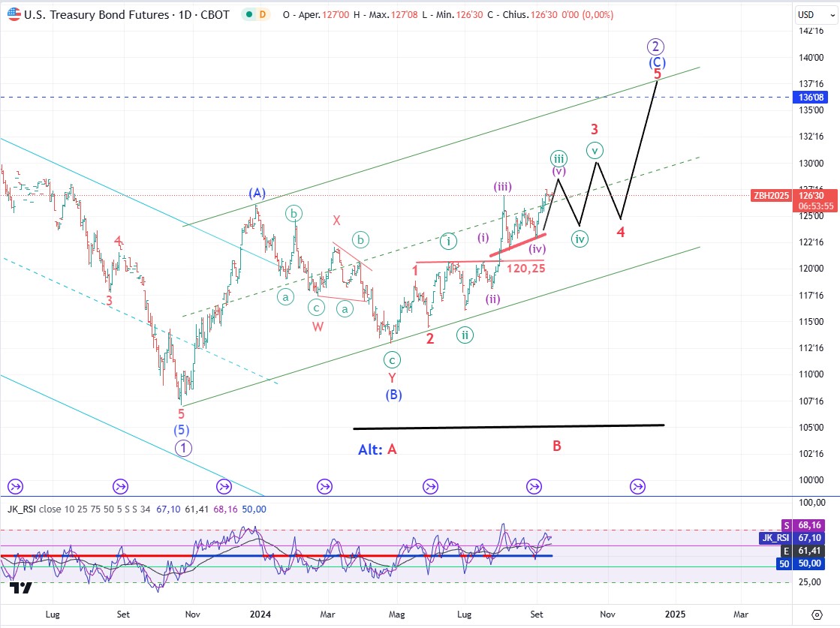Viewport: 840px width, 628px height.
Task: Click the 2025 label on time axis
Action: [675, 614]
